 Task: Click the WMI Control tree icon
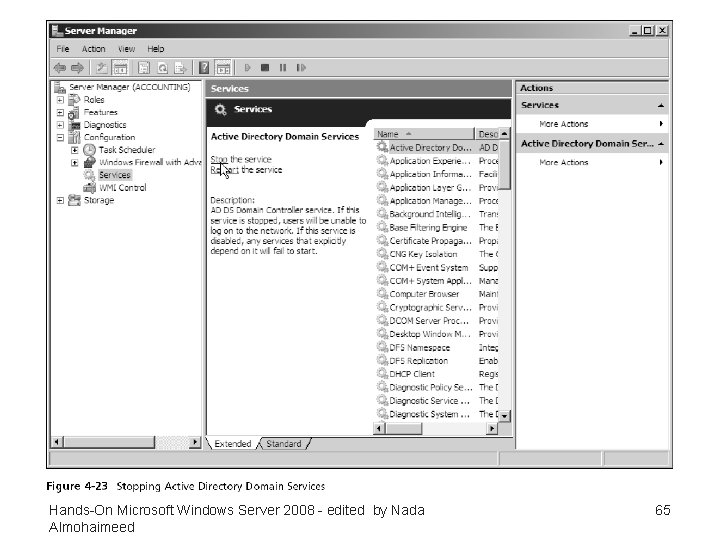(89, 187)
